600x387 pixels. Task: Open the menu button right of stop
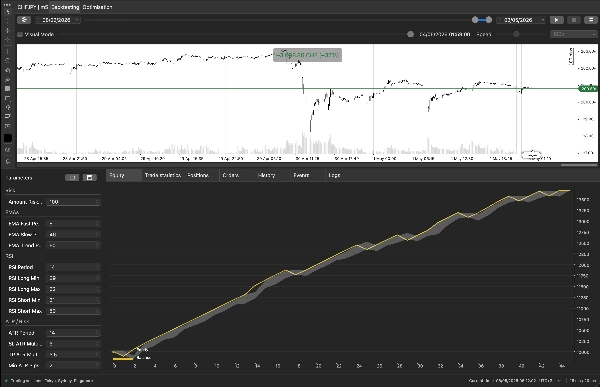tap(591, 20)
